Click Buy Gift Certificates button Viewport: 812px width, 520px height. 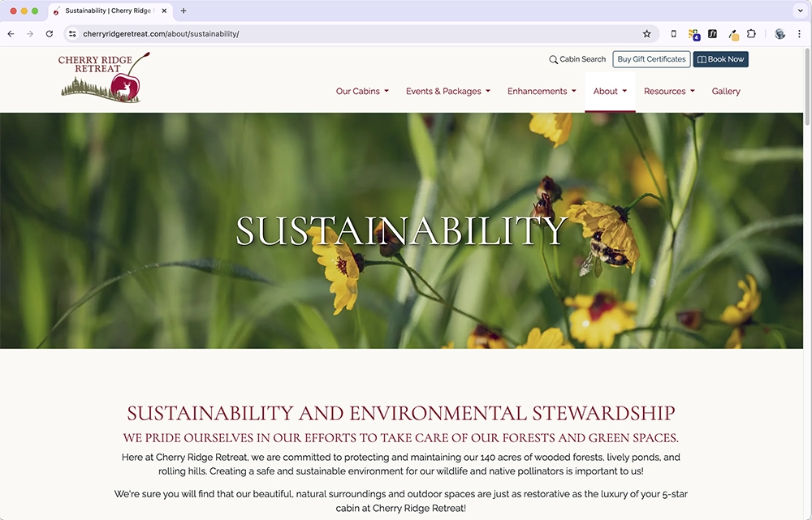click(651, 59)
